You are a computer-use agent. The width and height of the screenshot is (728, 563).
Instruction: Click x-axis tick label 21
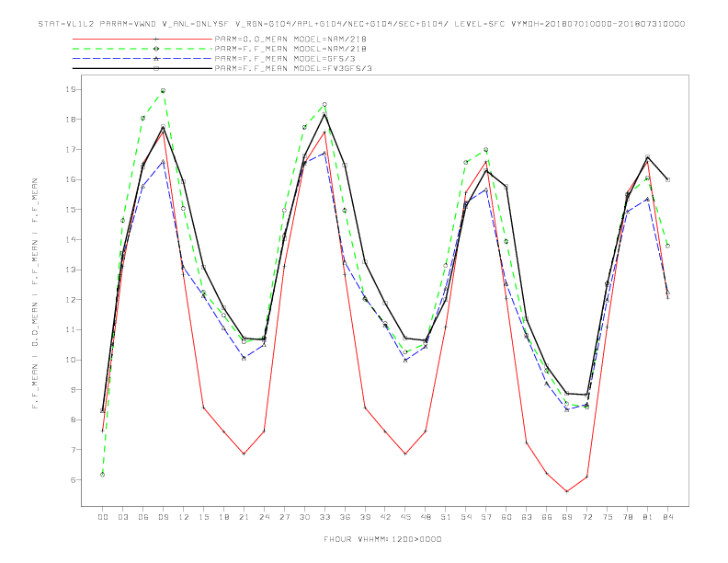(244, 517)
